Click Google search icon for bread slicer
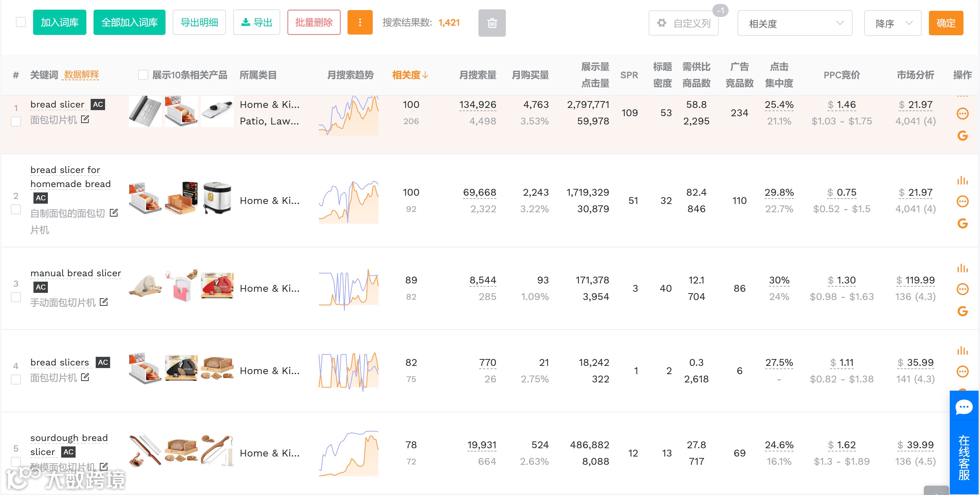The height and width of the screenshot is (495, 980). (962, 136)
